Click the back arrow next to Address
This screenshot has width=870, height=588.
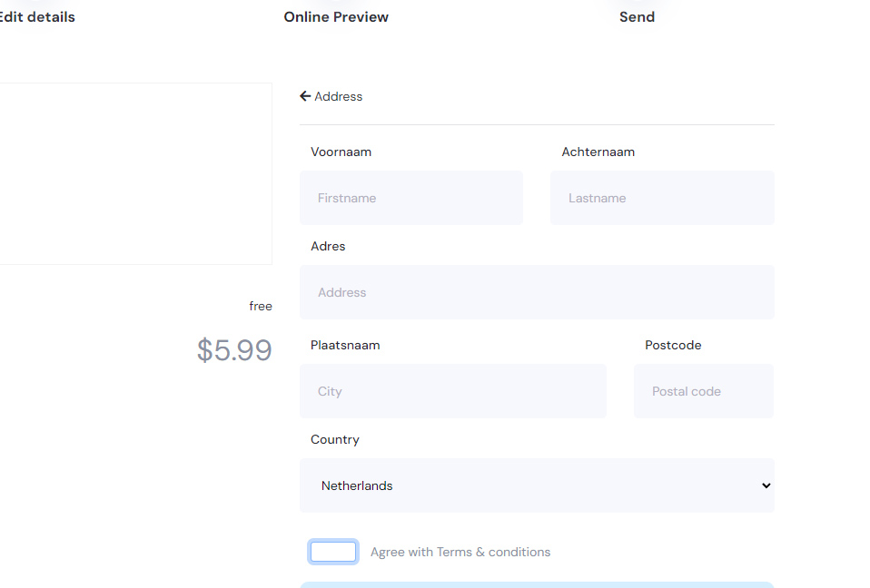click(304, 96)
